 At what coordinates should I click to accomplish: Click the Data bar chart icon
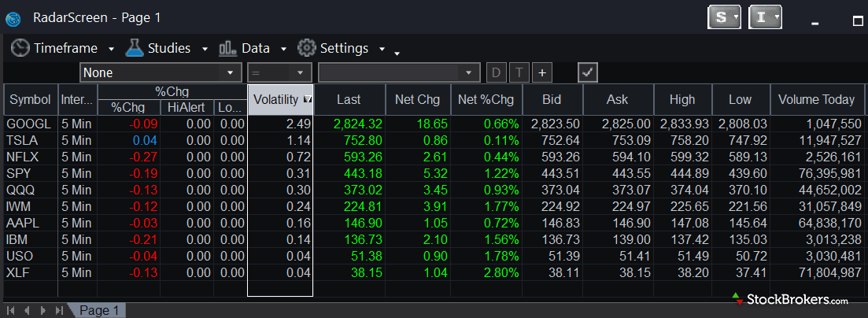(228, 49)
